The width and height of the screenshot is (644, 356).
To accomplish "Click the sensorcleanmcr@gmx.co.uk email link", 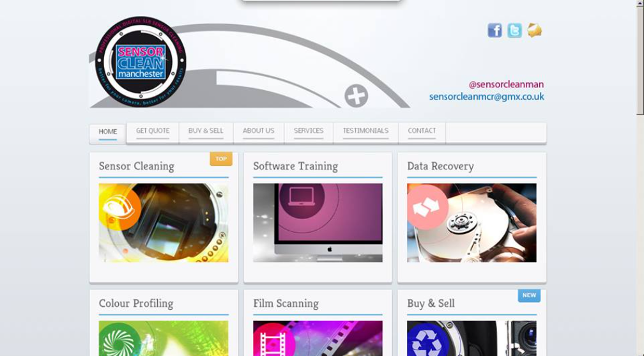I will click(x=486, y=97).
